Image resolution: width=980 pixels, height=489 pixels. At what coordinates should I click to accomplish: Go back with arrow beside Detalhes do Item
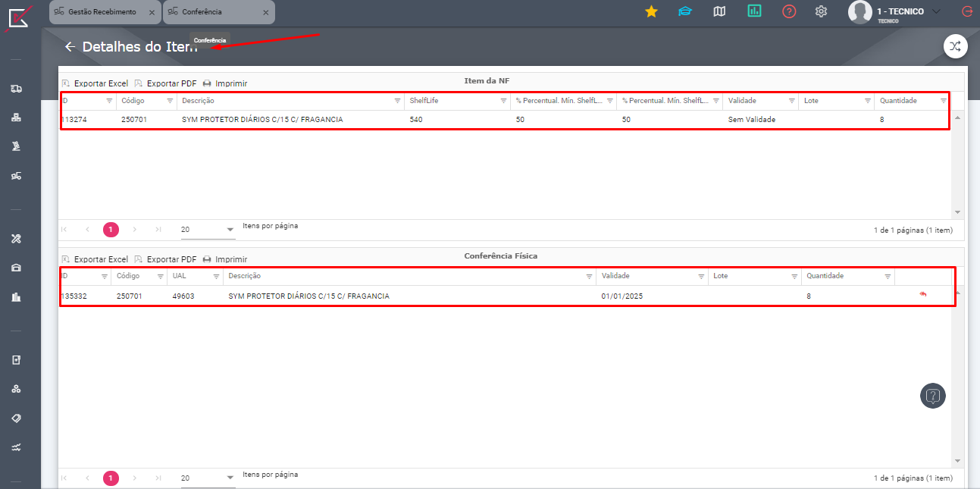coord(70,47)
